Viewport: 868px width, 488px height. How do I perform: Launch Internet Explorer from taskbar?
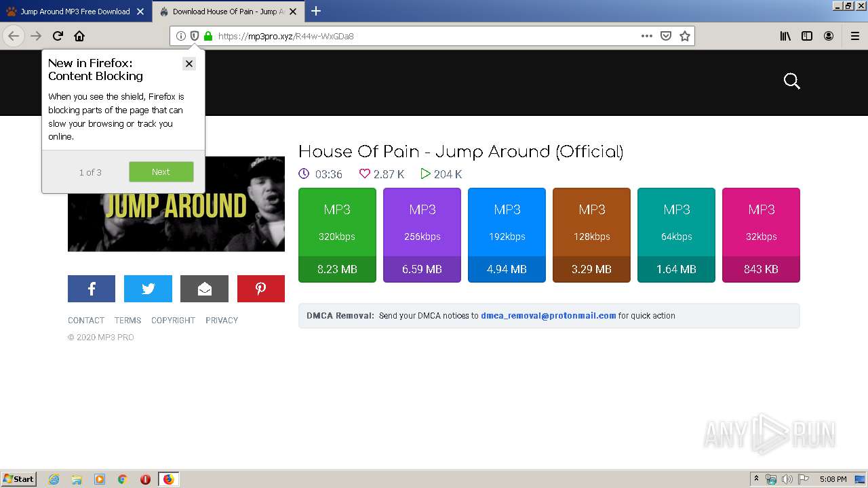point(54,479)
